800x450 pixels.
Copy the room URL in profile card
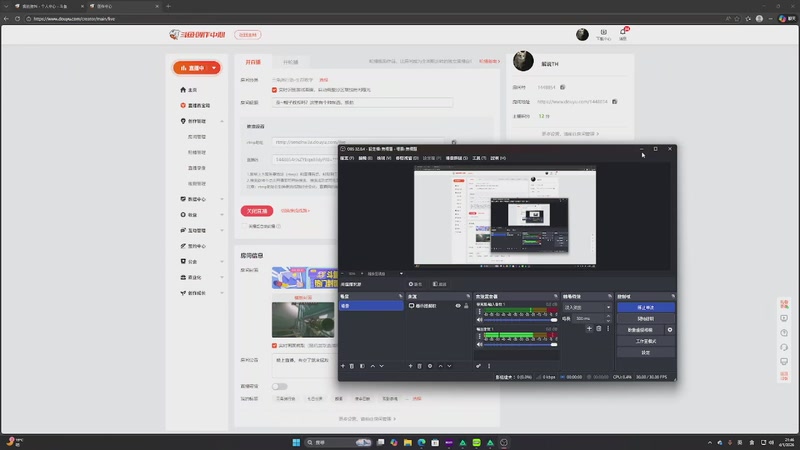[615, 102]
